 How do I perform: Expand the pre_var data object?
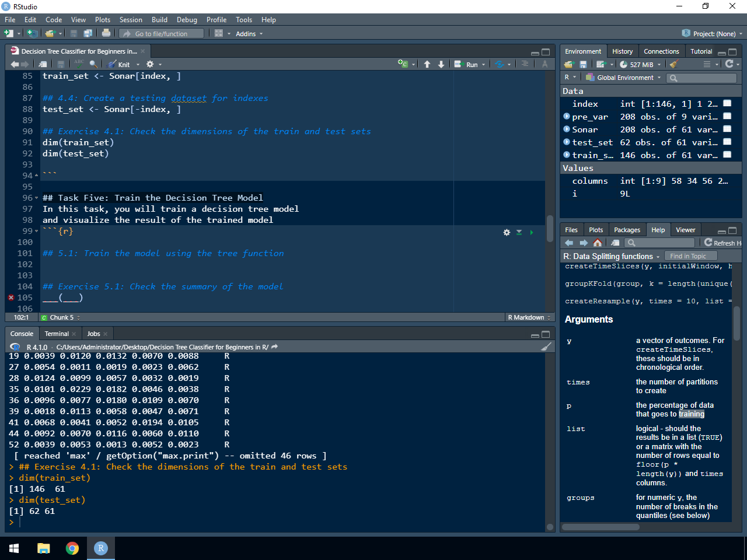[567, 117]
